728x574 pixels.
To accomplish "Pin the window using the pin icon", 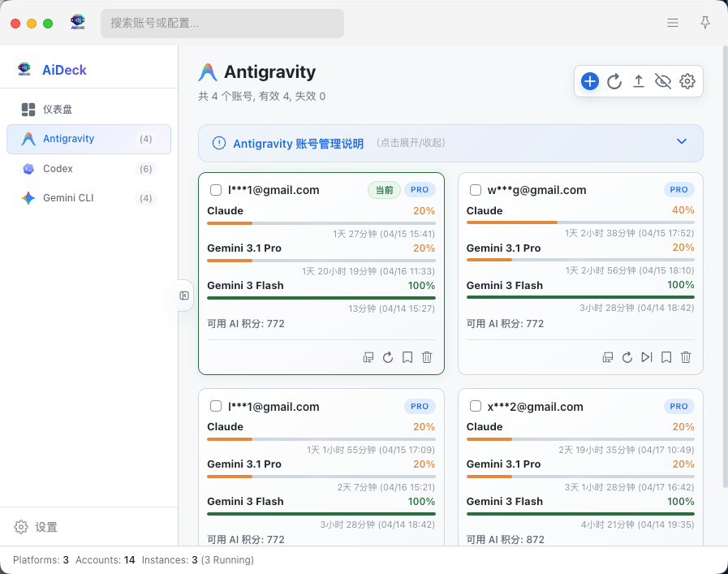I will 705,23.
